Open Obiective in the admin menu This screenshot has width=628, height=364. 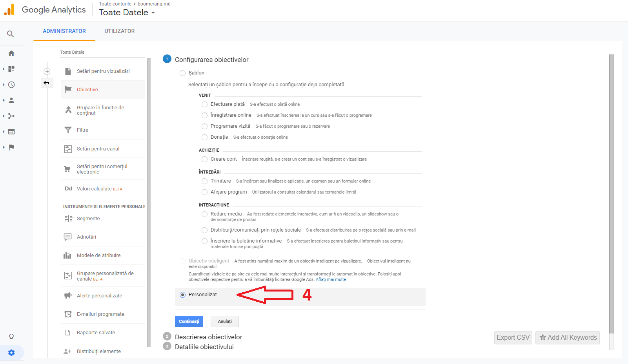click(87, 90)
